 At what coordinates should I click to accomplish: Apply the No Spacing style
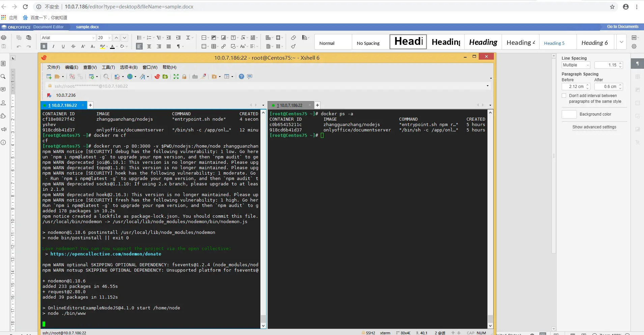(370, 42)
